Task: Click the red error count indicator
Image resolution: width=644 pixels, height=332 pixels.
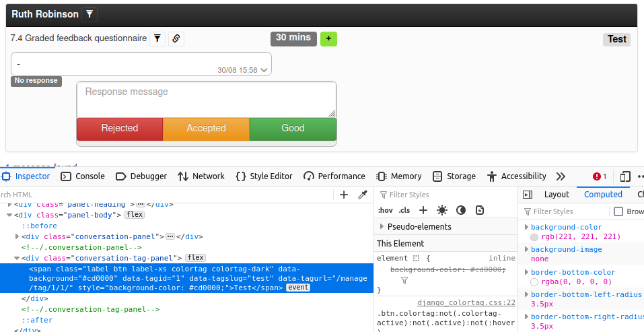Action: (x=600, y=176)
